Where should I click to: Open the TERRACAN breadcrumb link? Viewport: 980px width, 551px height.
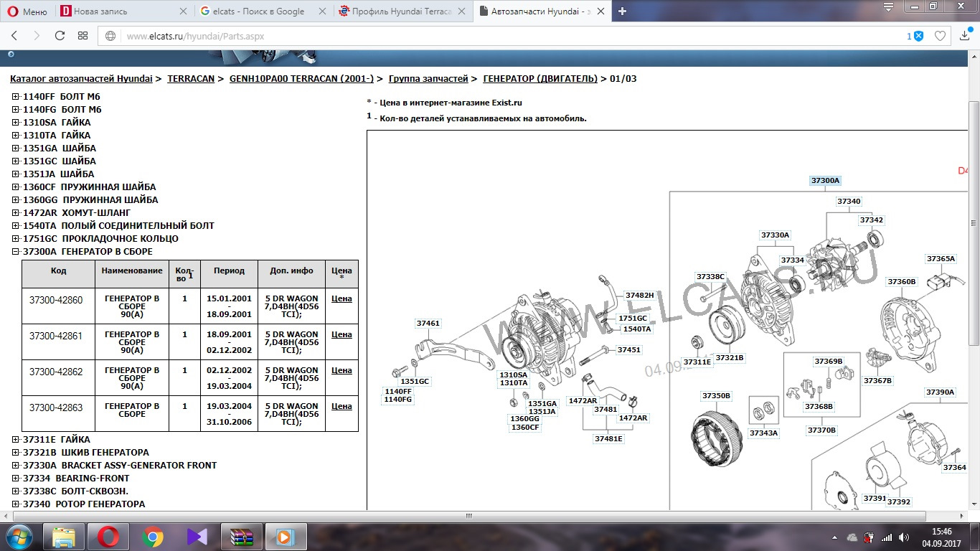pos(191,79)
